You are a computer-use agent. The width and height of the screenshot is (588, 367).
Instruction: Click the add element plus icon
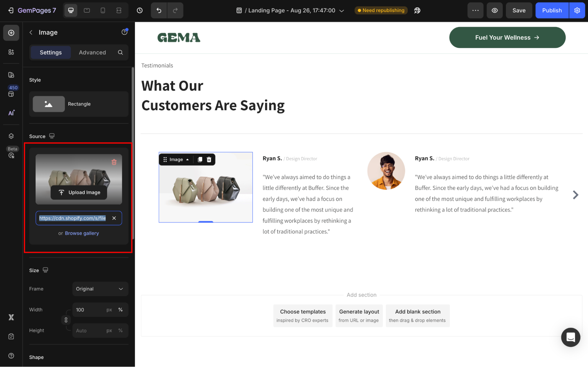[x=11, y=33]
